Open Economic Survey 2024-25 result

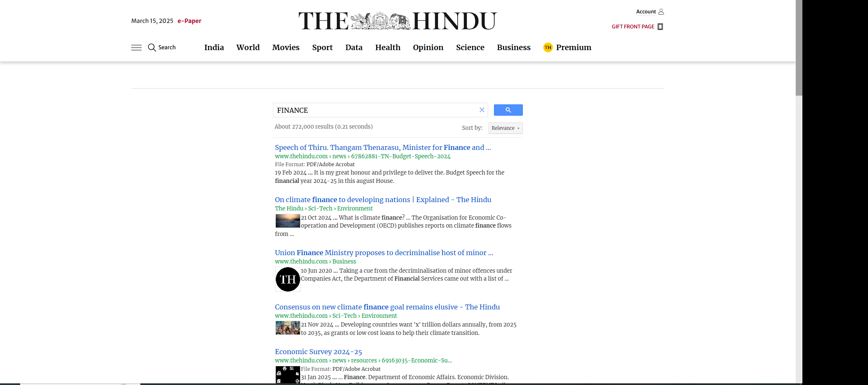(318, 352)
